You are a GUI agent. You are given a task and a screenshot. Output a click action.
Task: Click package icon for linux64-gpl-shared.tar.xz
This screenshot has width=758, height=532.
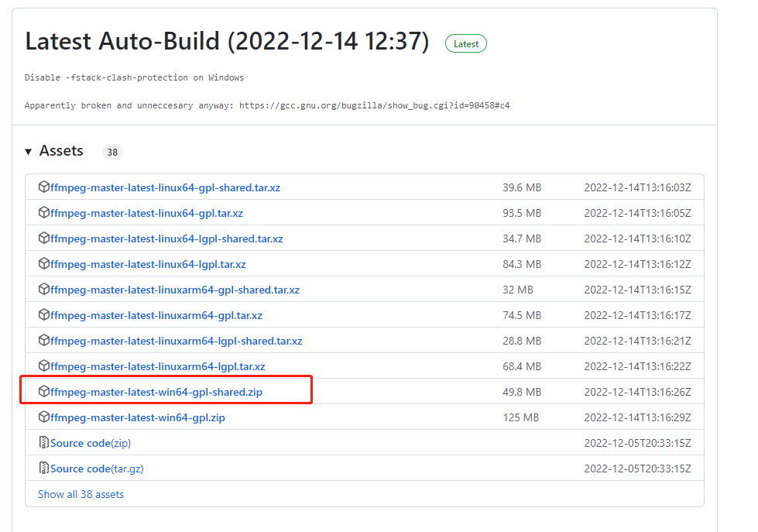click(44, 187)
